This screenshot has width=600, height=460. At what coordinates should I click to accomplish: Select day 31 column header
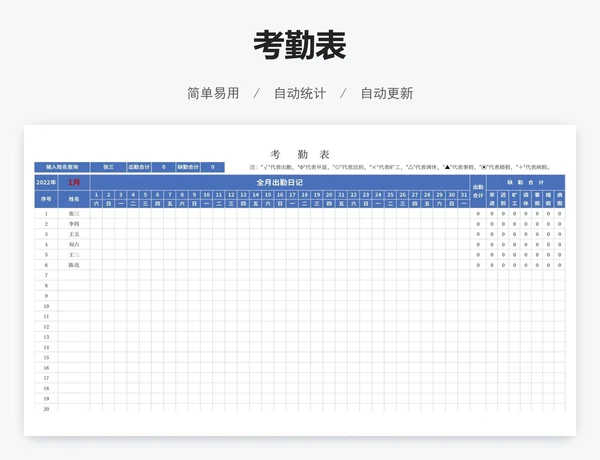(464, 195)
